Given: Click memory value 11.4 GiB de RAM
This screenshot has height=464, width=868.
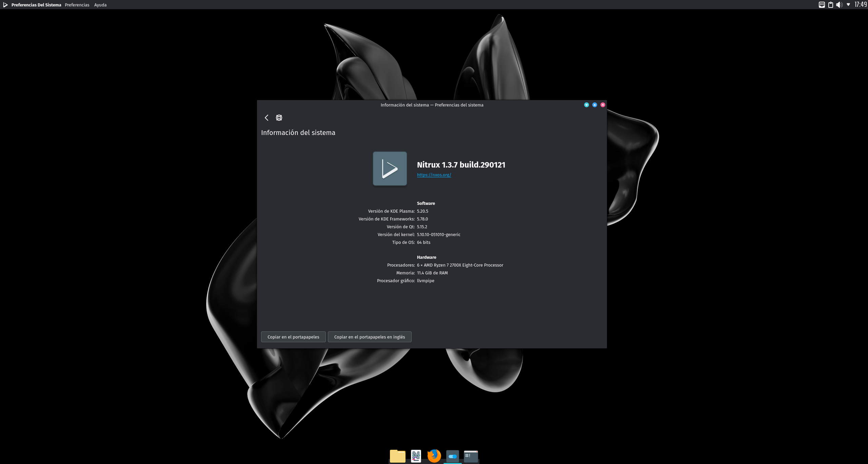Looking at the screenshot, I should tap(432, 273).
